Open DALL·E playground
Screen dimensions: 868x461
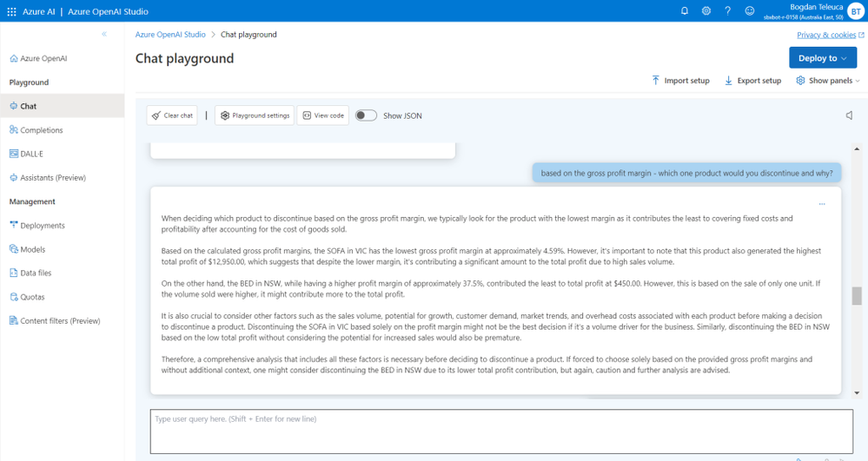[x=27, y=154]
